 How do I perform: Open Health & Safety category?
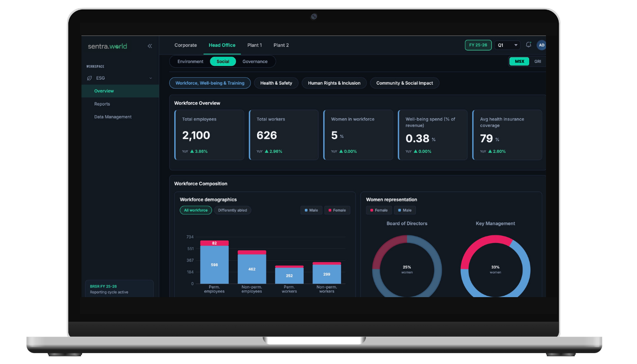coord(276,83)
